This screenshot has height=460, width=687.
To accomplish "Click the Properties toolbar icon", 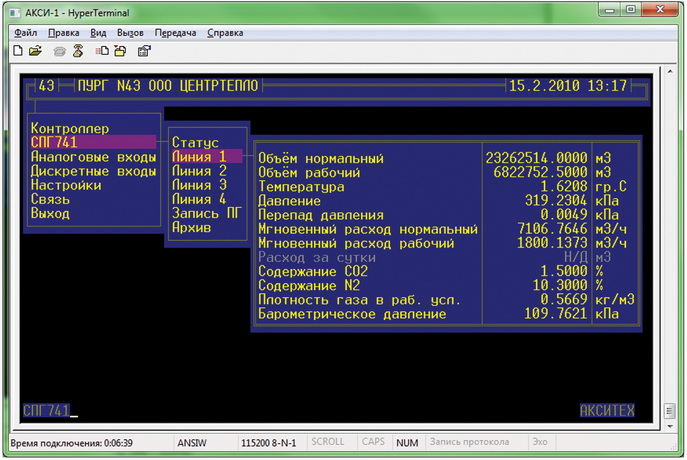I will pyautogui.click(x=144, y=51).
